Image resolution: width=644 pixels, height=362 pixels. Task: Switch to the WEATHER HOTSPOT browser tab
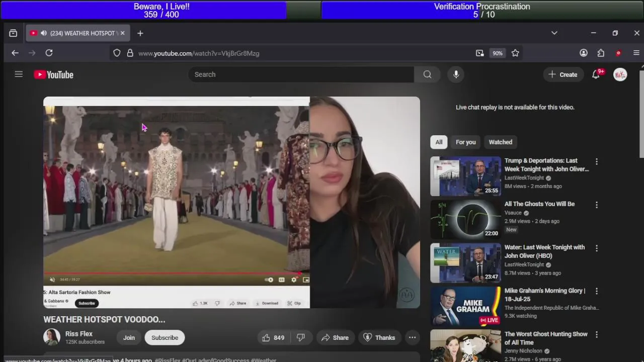(79, 33)
